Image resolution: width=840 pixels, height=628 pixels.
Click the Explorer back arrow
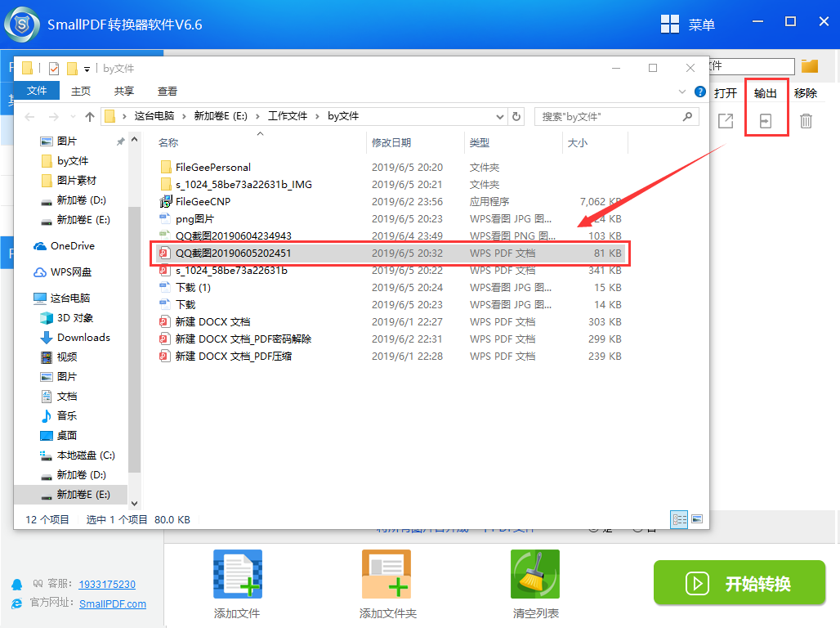(30, 117)
